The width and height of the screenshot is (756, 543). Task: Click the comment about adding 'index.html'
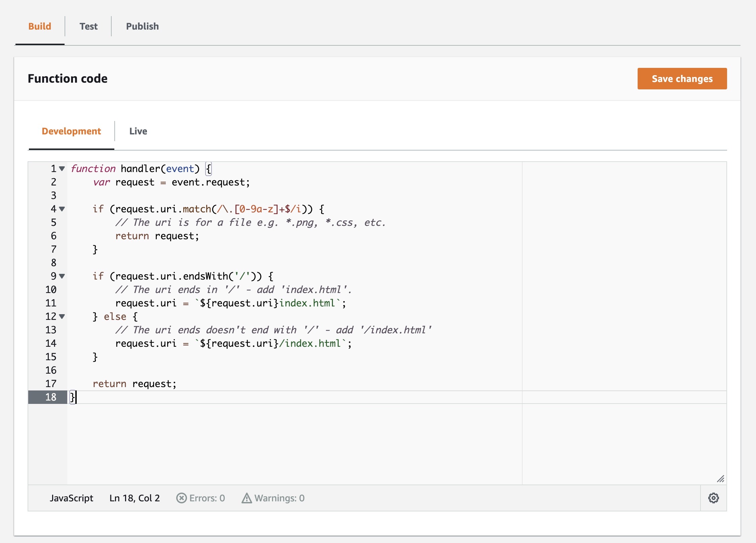click(x=233, y=290)
